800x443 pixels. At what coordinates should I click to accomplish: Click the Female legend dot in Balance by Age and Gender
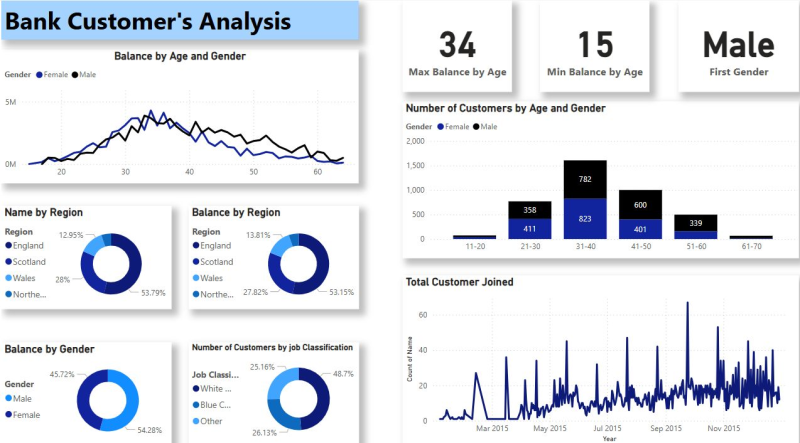click(39, 74)
